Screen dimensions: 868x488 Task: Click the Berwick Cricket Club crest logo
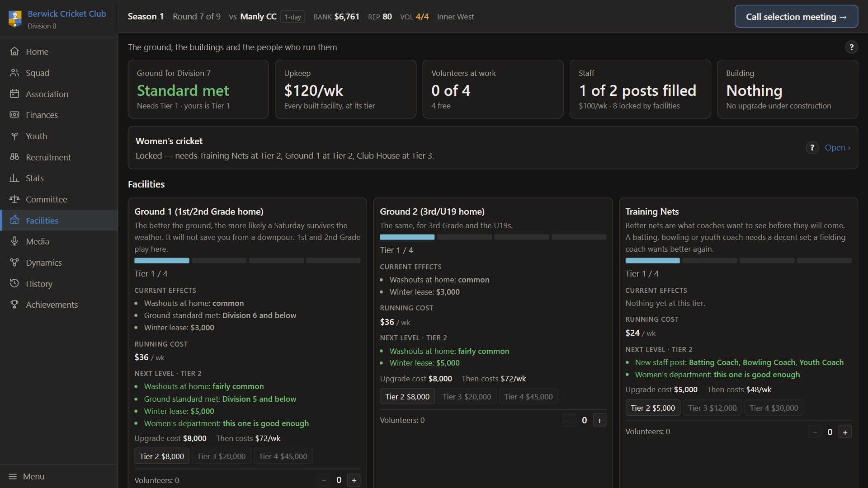click(15, 19)
